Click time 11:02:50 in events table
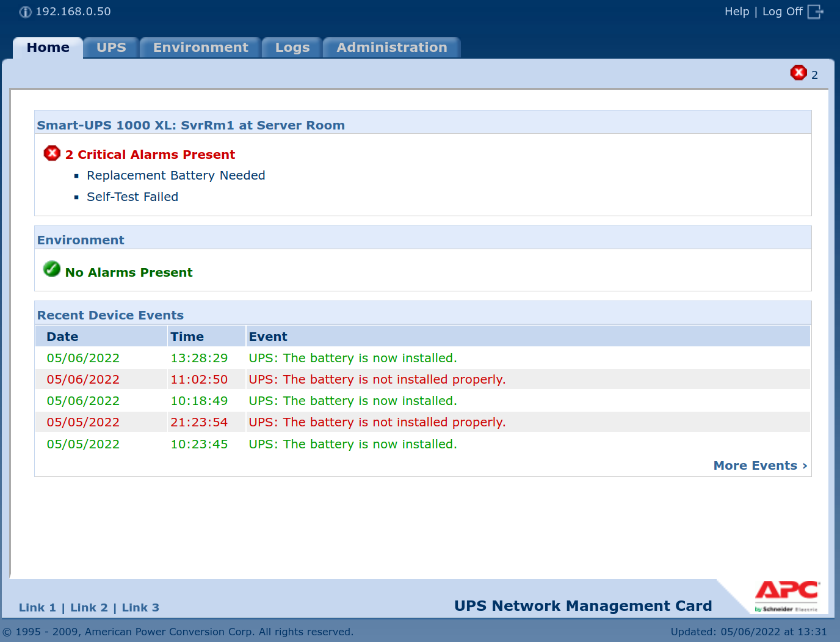Viewport: 840px width, 642px height. (199, 379)
